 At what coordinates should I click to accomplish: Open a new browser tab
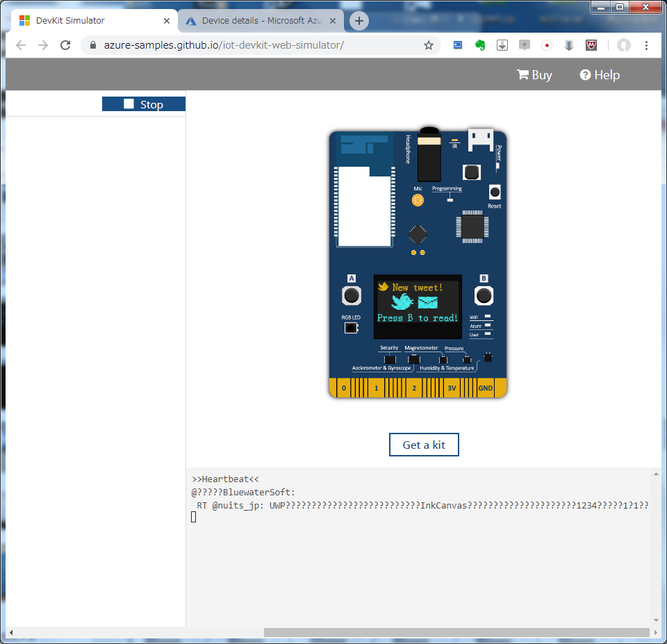(x=359, y=20)
